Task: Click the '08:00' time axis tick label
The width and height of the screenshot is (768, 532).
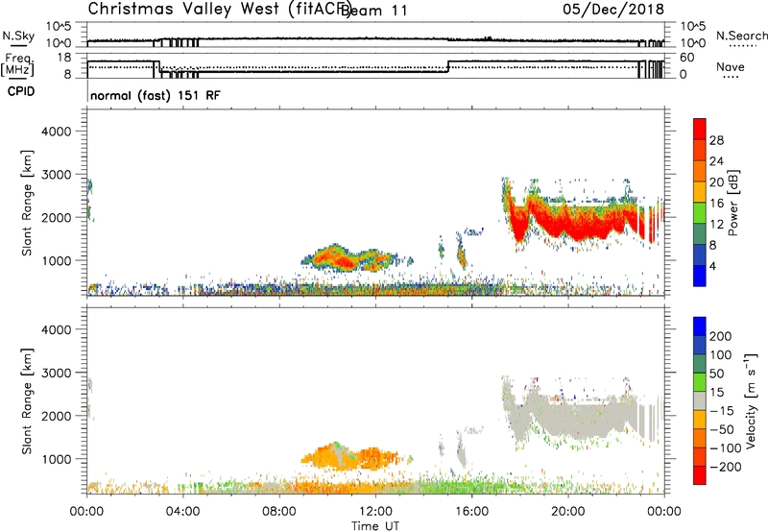Action: [x=279, y=512]
